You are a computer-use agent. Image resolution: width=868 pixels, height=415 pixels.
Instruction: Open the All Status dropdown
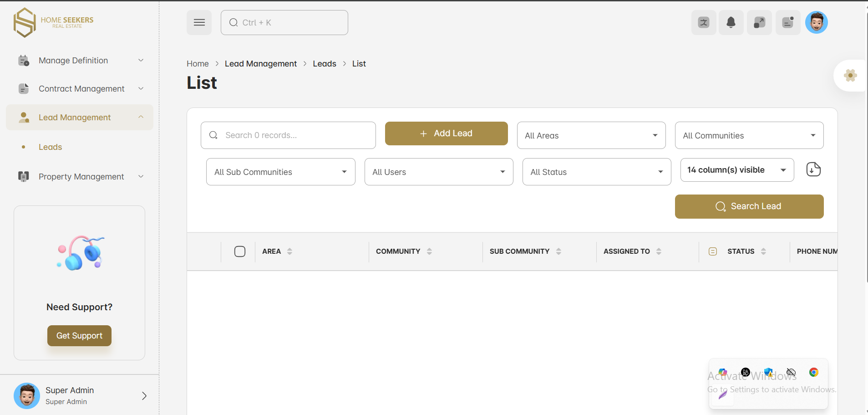coord(596,172)
